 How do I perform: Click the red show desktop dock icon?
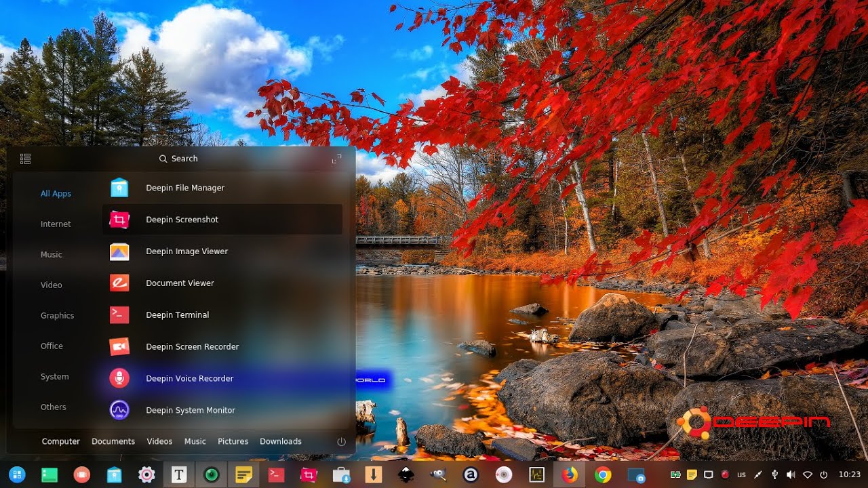(81, 475)
